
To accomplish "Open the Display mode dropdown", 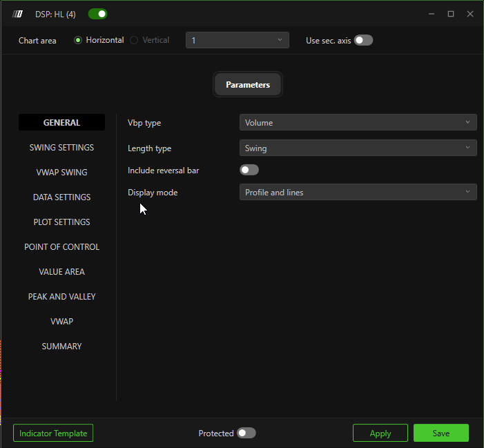I will (x=358, y=193).
